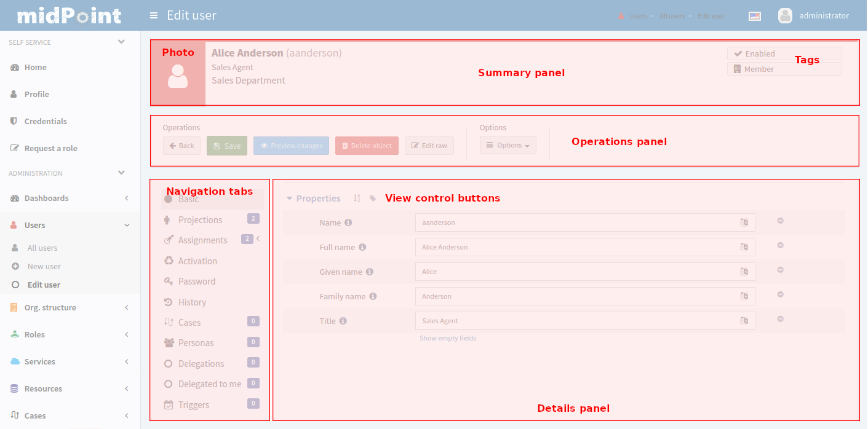Viewport: 868px width, 429px height.
Task: Click the user photo placeholder in summary
Action: pyautogui.click(x=178, y=76)
